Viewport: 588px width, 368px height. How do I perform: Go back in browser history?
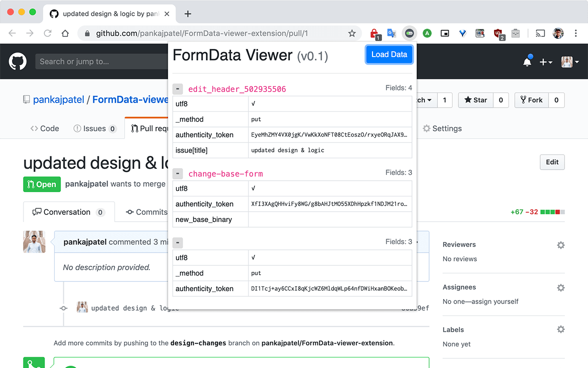[x=12, y=33]
